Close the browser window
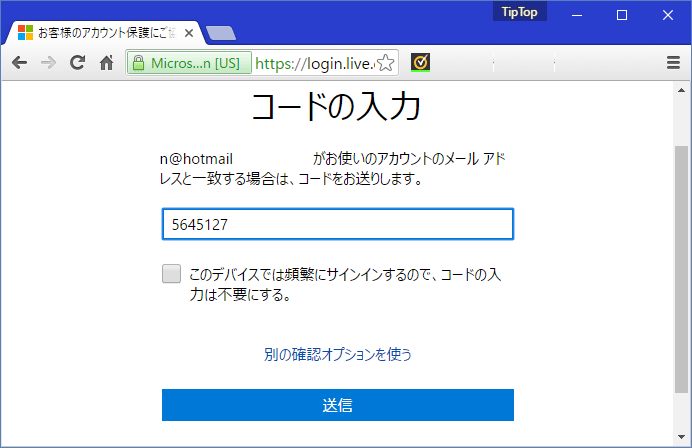The width and height of the screenshot is (692, 448). [668, 15]
